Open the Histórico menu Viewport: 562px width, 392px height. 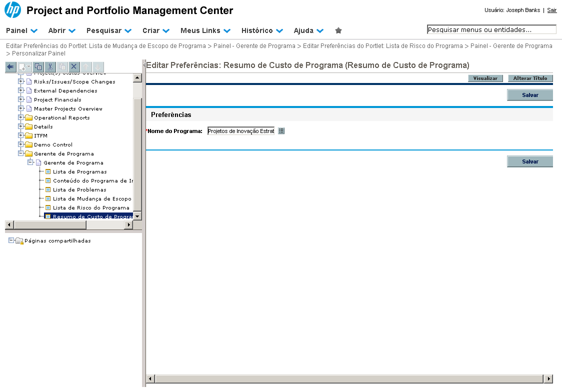(261, 30)
